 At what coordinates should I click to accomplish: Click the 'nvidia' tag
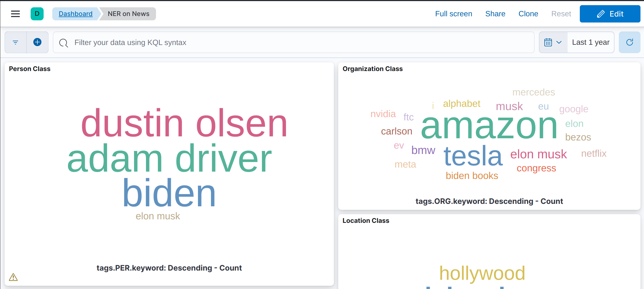coord(383,114)
